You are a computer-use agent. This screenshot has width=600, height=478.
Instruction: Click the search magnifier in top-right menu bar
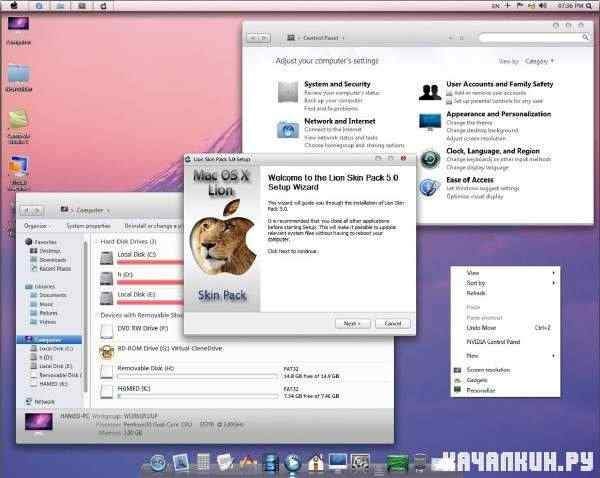pos(589,5)
